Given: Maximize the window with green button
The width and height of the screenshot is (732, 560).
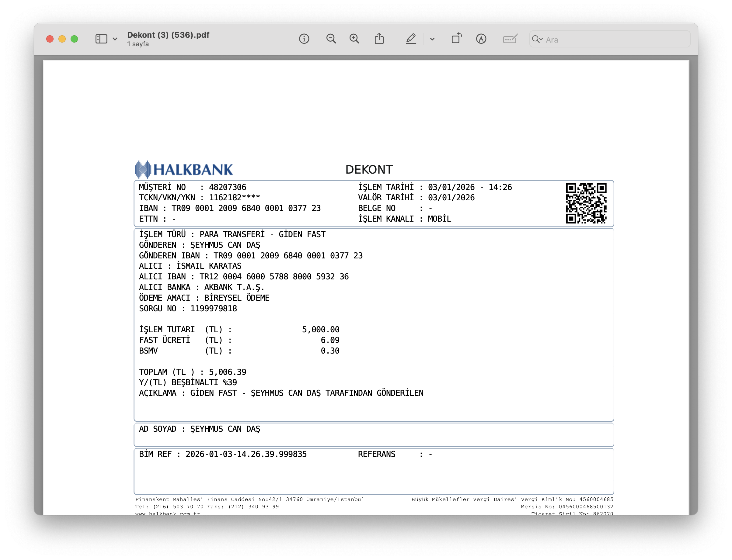Looking at the screenshot, I should tap(74, 39).
